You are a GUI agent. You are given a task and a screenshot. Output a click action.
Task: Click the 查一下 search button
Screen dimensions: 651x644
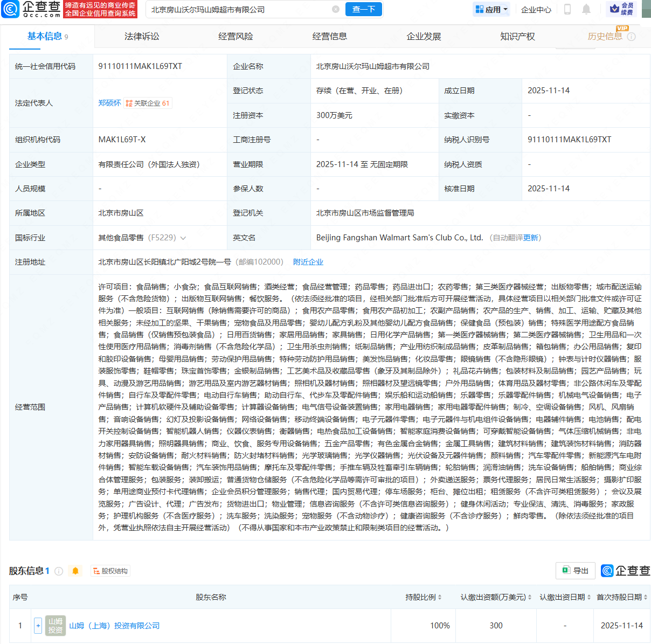pyautogui.click(x=364, y=9)
